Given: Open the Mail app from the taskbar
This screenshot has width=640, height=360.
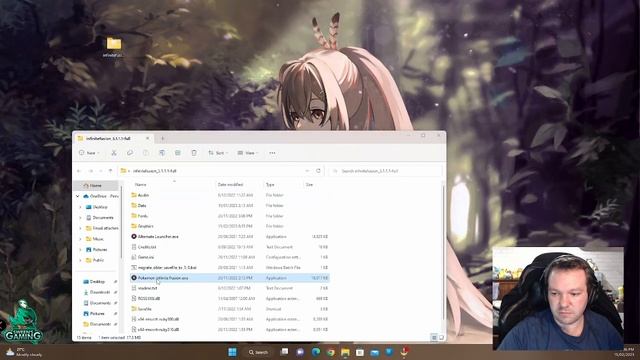Looking at the screenshot, I should 375,352.
